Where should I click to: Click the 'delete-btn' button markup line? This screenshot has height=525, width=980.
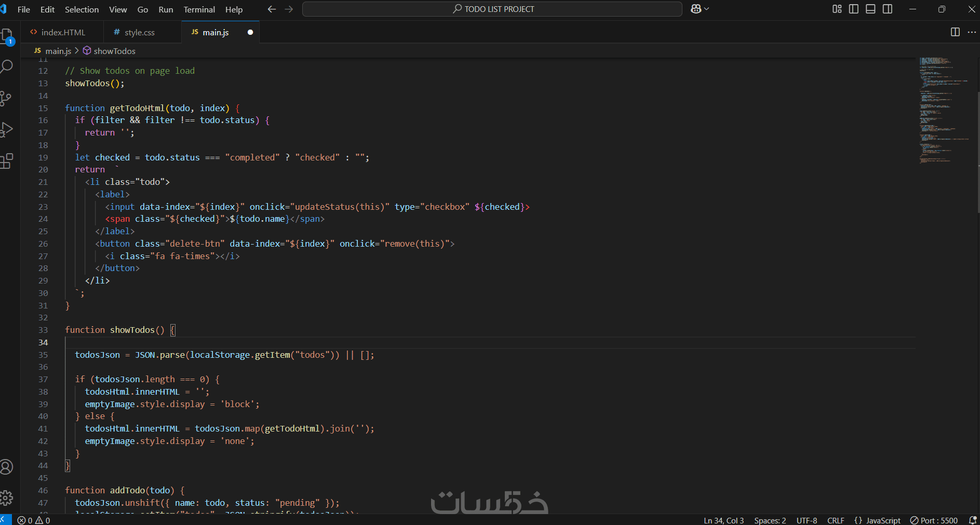(x=275, y=244)
